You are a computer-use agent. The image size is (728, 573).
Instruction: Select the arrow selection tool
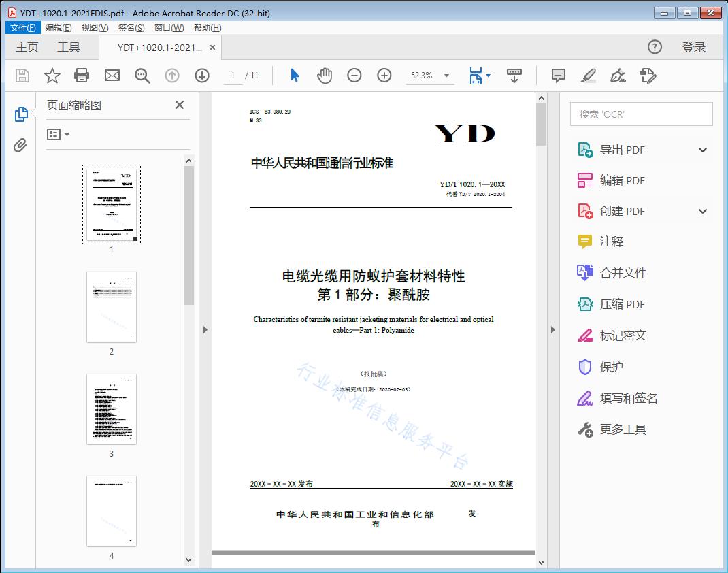pos(295,76)
